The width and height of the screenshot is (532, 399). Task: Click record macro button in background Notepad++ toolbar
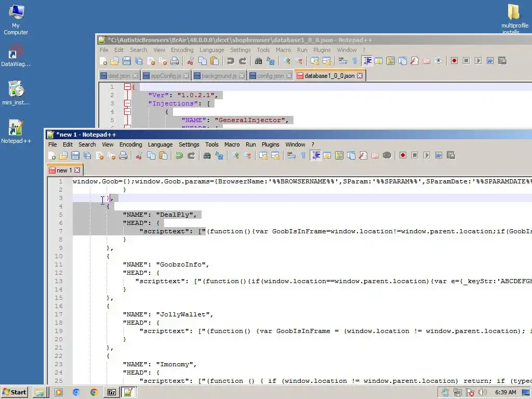click(454, 61)
